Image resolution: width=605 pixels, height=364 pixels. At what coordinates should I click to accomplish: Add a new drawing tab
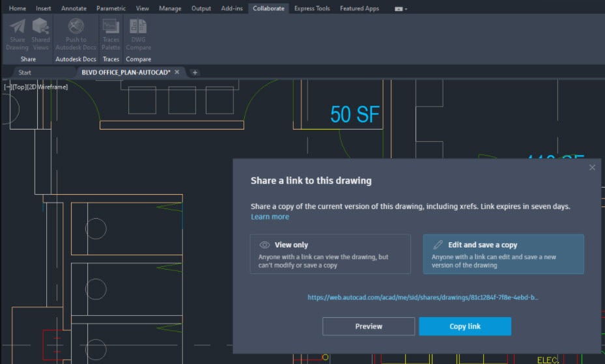195,72
